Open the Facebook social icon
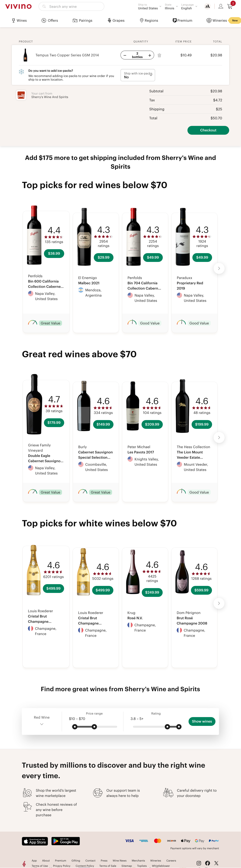 pos(208,863)
